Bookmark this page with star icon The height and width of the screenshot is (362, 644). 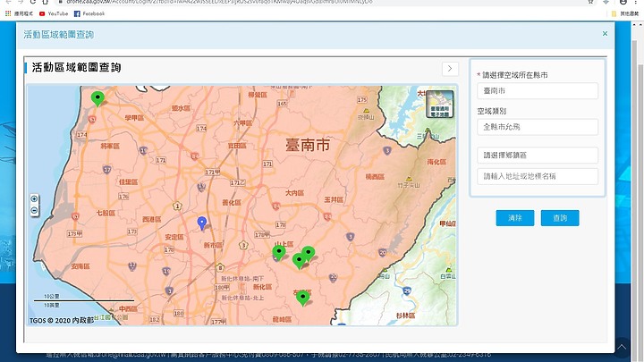coord(590,2)
